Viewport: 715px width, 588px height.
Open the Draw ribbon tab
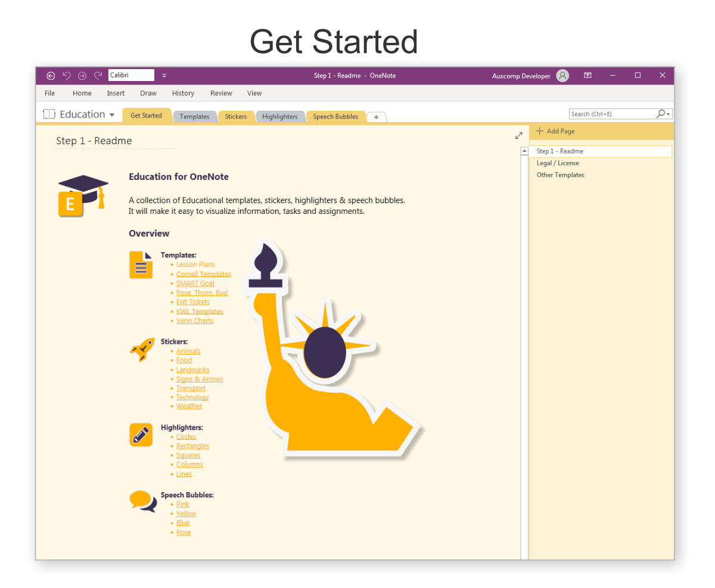[148, 93]
